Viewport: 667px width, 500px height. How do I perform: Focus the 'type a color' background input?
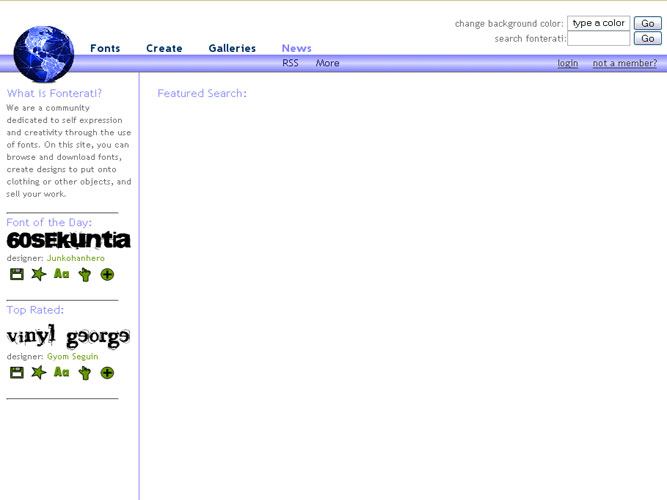598,23
